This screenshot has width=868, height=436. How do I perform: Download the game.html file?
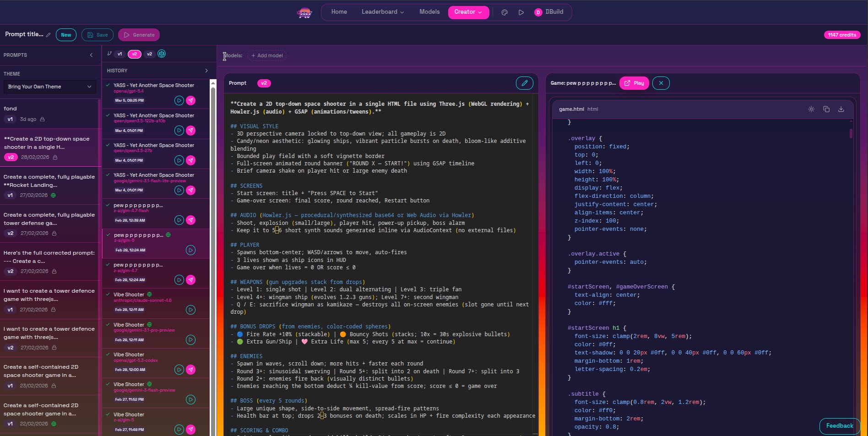(841, 109)
